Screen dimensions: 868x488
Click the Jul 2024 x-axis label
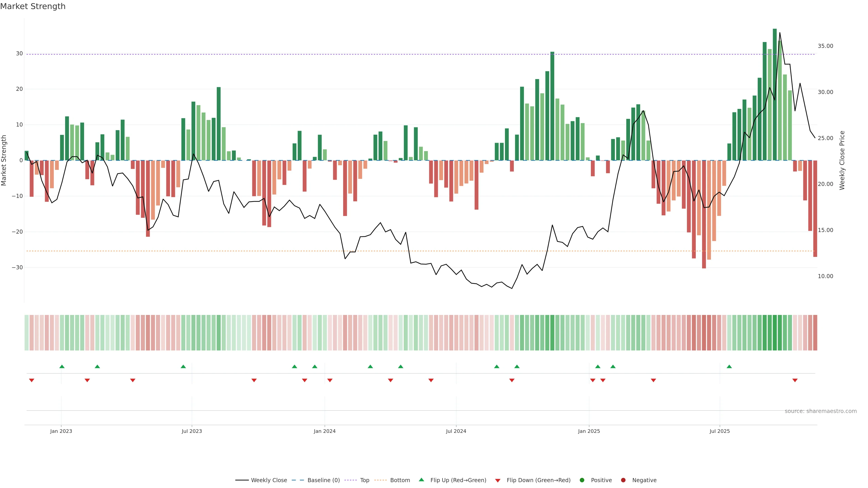tap(456, 431)
